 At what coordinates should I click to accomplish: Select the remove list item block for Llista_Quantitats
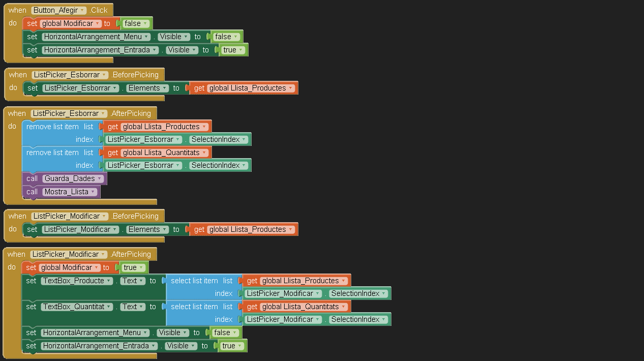click(52, 153)
